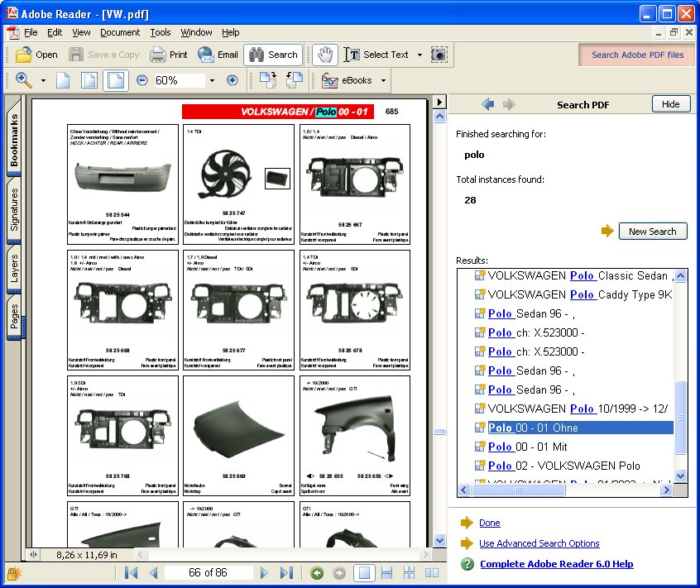Click the Email toolbar button
Viewport: 700px width, 588px height.
[x=218, y=55]
